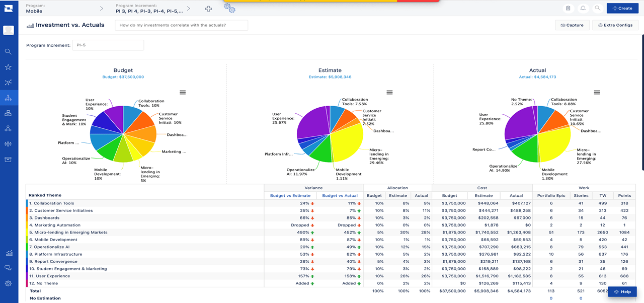Screen dimensions: 644x303
Task: Open the reports chart sidebar icon
Action: [x=8, y=253]
